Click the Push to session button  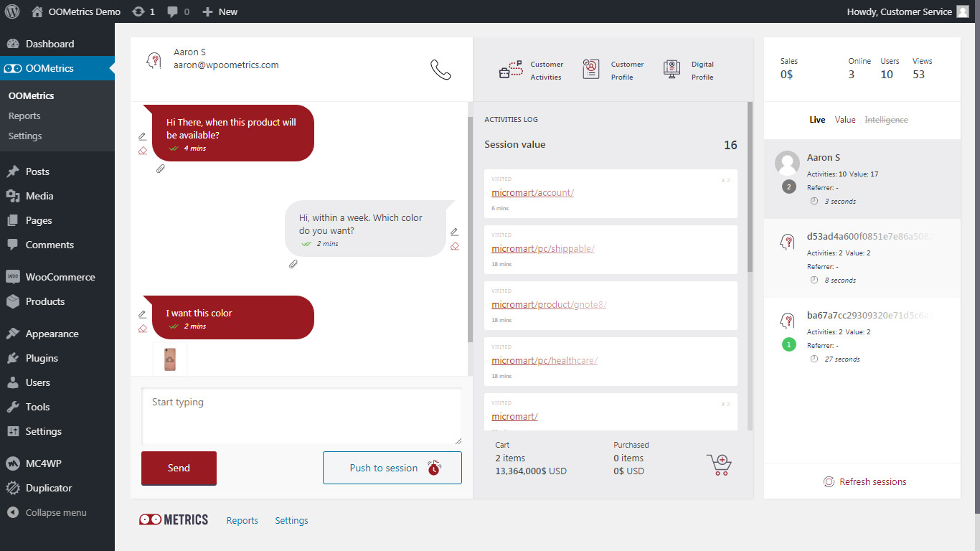pos(392,468)
